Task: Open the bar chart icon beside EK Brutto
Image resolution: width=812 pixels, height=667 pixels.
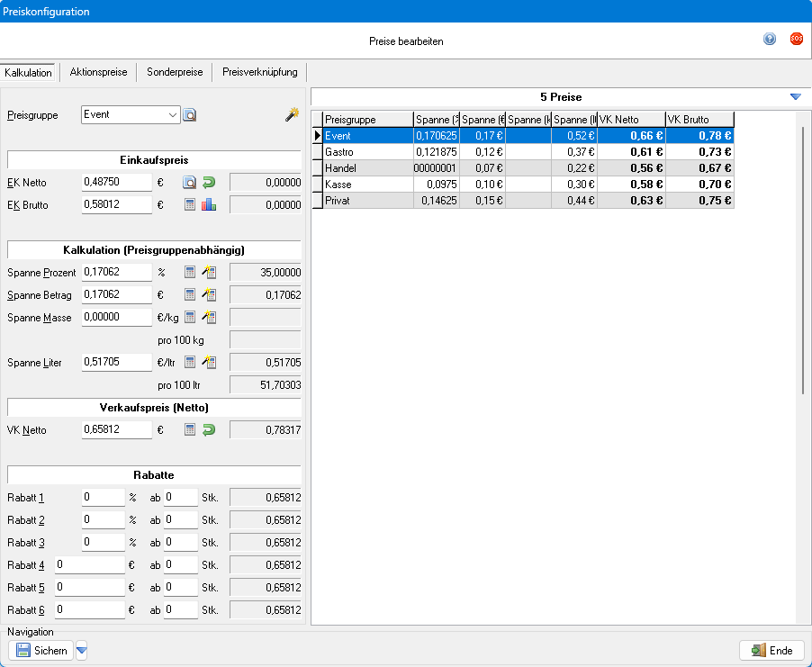Action: (x=209, y=205)
